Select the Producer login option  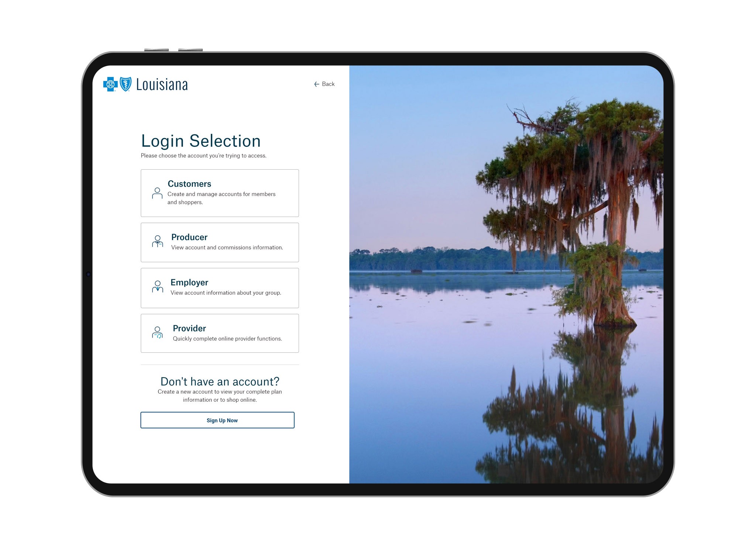point(220,242)
